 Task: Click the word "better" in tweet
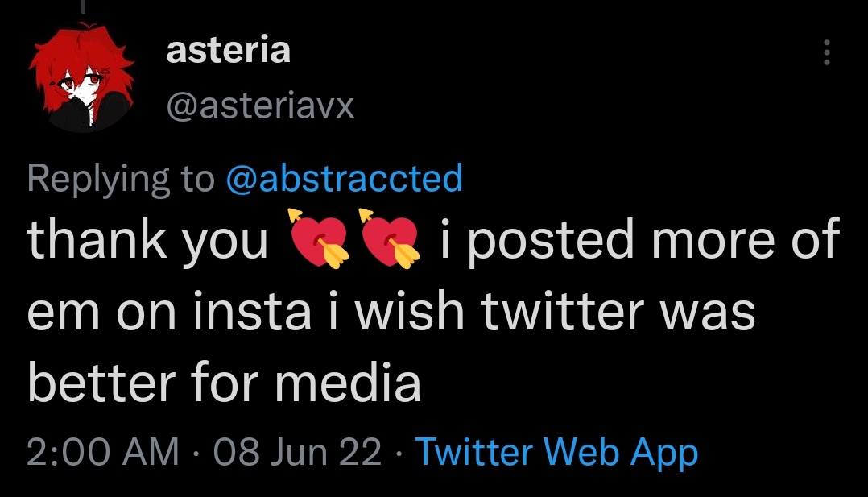coord(98,382)
